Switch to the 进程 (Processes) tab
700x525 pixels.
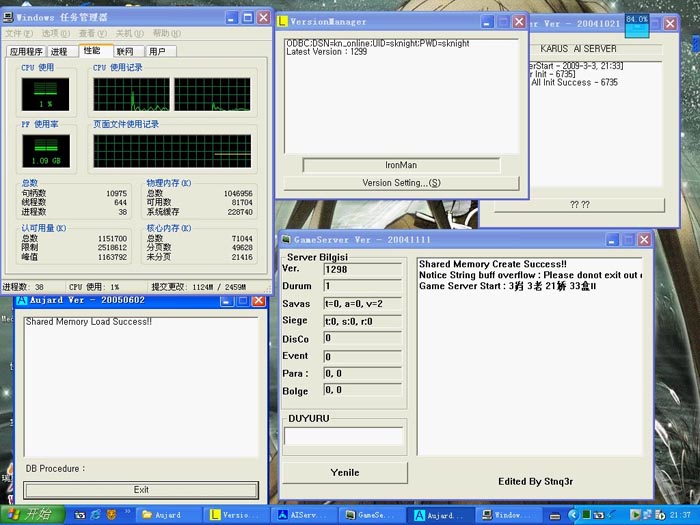pyautogui.click(x=59, y=51)
